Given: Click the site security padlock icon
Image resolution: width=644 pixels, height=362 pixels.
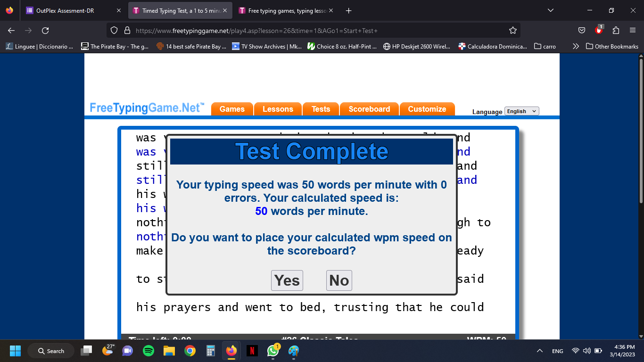Looking at the screenshot, I should [127, 31].
